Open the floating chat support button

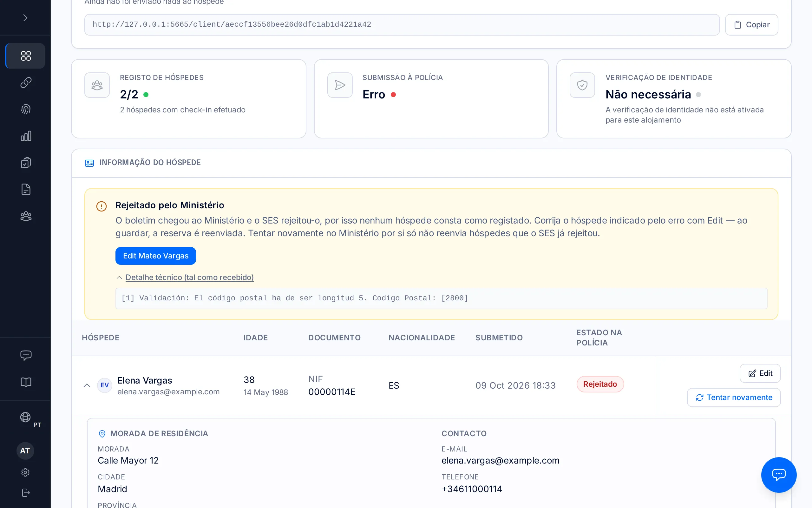(x=779, y=475)
